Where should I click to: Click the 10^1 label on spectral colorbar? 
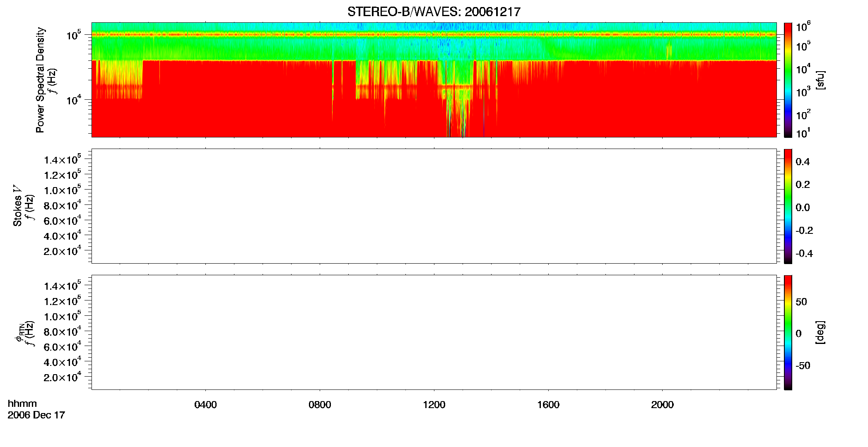tap(803, 133)
